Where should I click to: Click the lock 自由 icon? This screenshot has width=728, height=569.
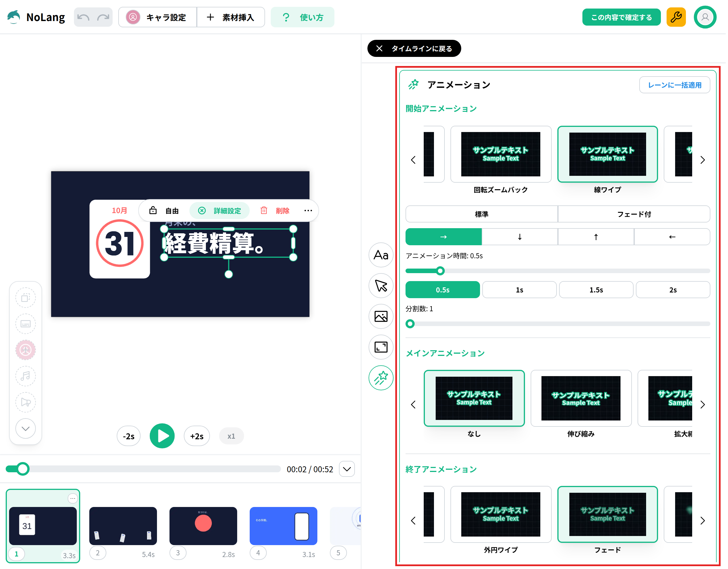pyautogui.click(x=153, y=211)
